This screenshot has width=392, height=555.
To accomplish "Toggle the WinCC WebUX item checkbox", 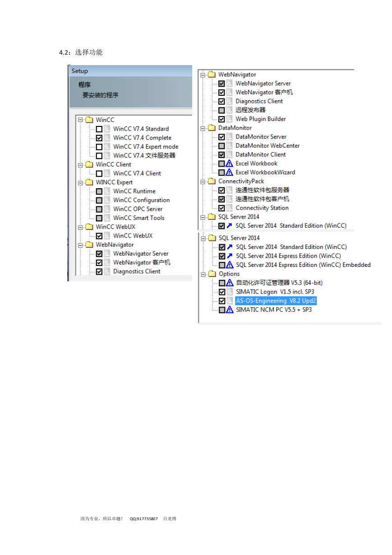I will coord(99,236).
